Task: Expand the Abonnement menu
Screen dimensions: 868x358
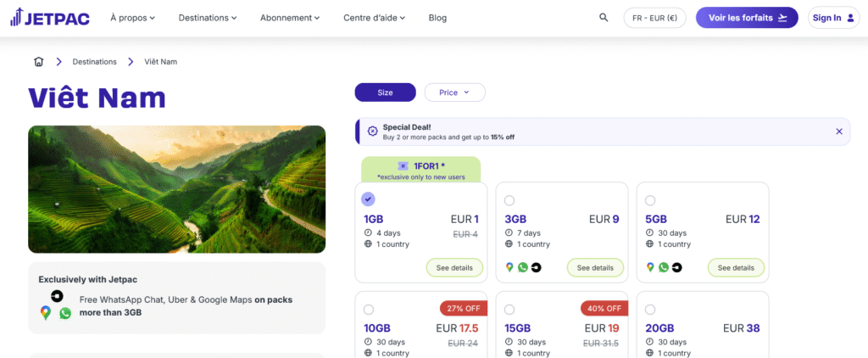Action: point(290,18)
